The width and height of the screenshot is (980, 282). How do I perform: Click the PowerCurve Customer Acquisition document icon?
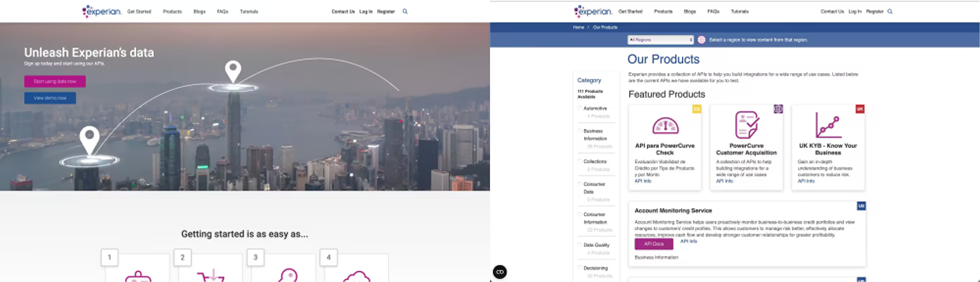coord(747,125)
